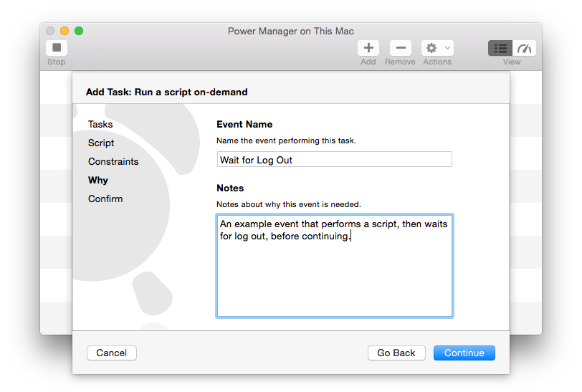The width and height of the screenshot is (582, 392).
Task: Open the Actions gear menu
Action: click(436, 48)
